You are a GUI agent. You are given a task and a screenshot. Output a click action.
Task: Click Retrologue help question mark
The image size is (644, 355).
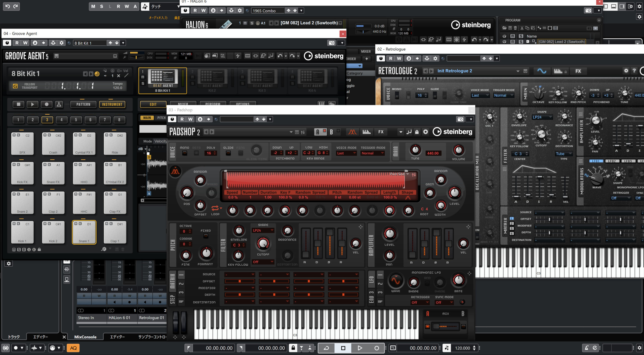(x=634, y=71)
